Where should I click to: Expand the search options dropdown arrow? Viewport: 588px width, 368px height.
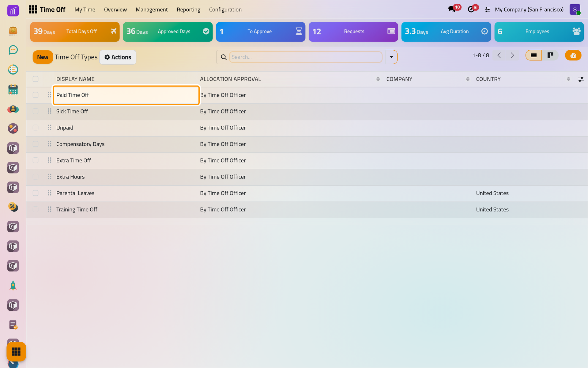coord(391,57)
